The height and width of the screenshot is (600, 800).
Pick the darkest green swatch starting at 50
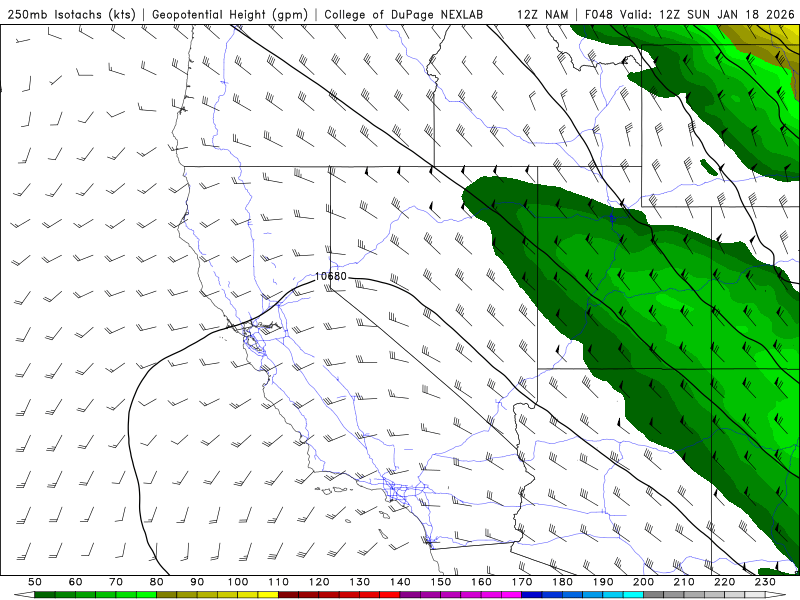coord(45,594)
